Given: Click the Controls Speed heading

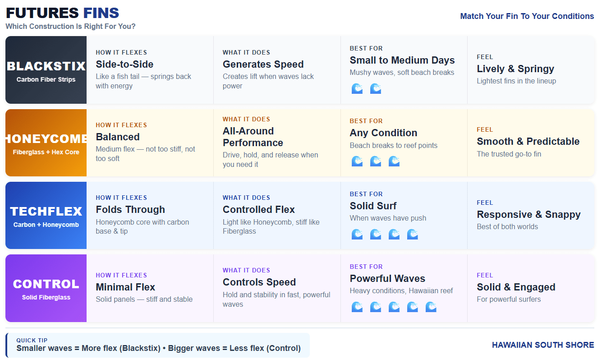Looking at the screenshot, I should (259, 282).
